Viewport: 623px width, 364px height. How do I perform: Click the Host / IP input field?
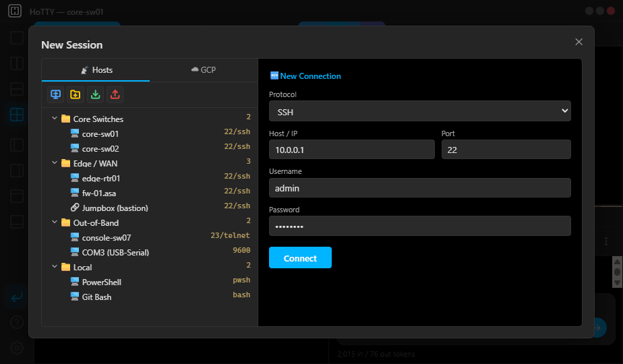[352, 150]
